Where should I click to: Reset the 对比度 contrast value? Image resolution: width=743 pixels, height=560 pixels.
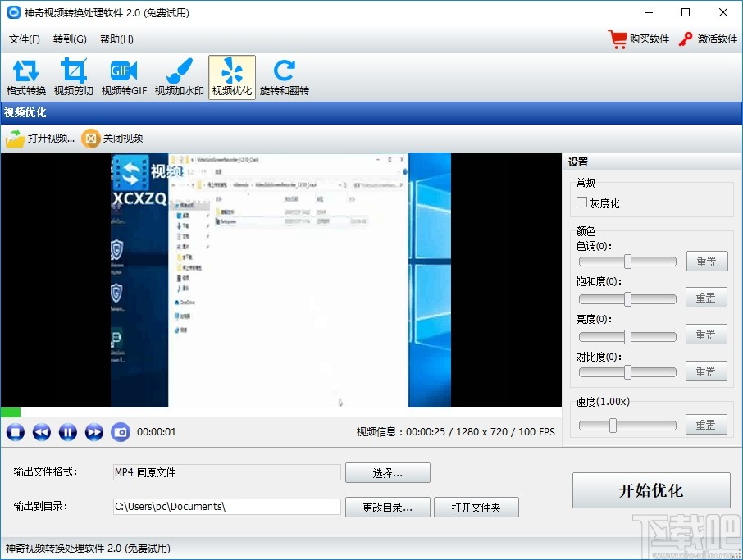pos(707,371)
